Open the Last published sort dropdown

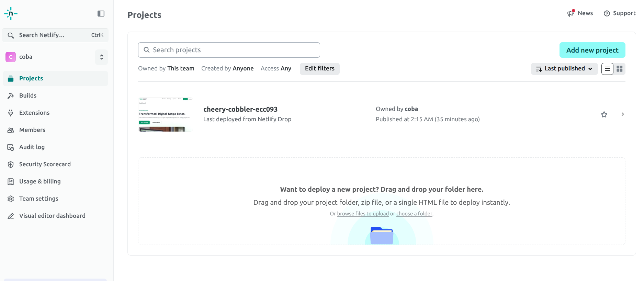pos(564,69)
